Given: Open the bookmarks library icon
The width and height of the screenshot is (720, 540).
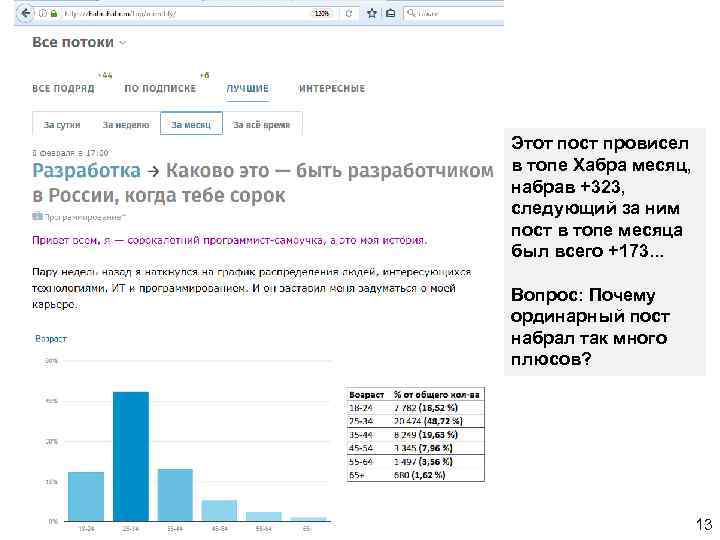Looking at the screenshot, I should (390, 13).
